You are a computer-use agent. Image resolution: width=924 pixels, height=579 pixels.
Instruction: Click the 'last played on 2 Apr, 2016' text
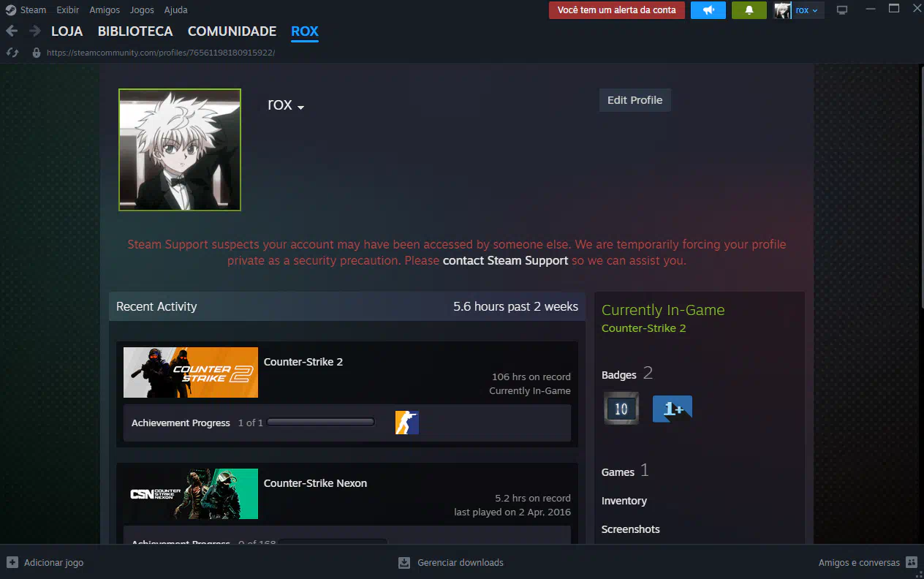[512, 512]
